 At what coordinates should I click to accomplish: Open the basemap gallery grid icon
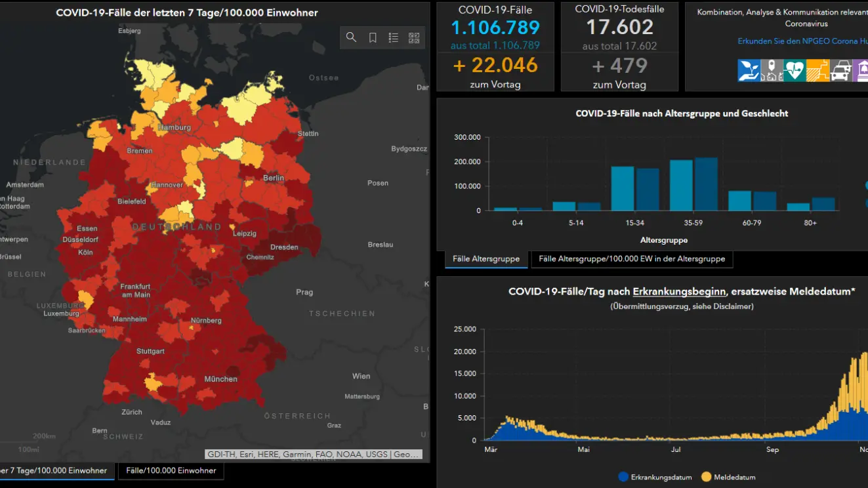(x=414, y=38)
